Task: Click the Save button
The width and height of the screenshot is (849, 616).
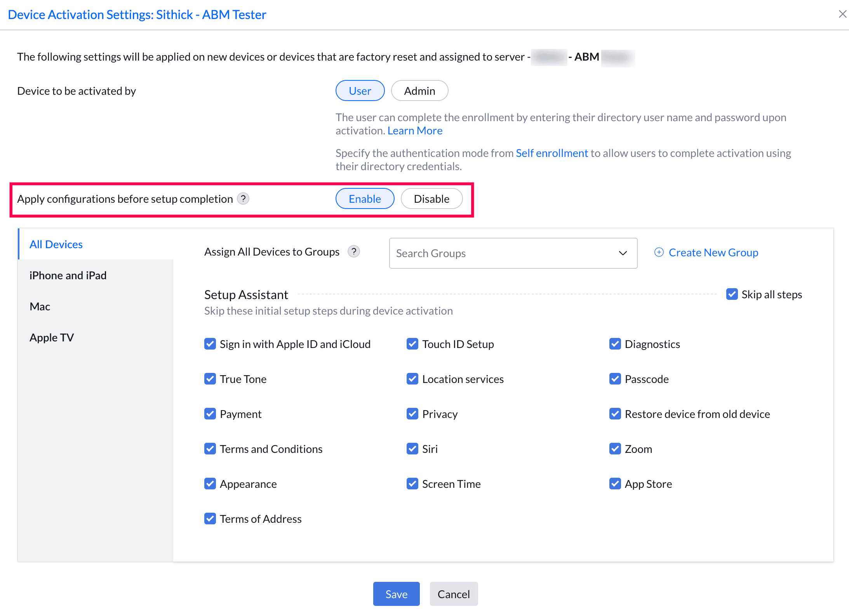Action: (x=396, y=594)
